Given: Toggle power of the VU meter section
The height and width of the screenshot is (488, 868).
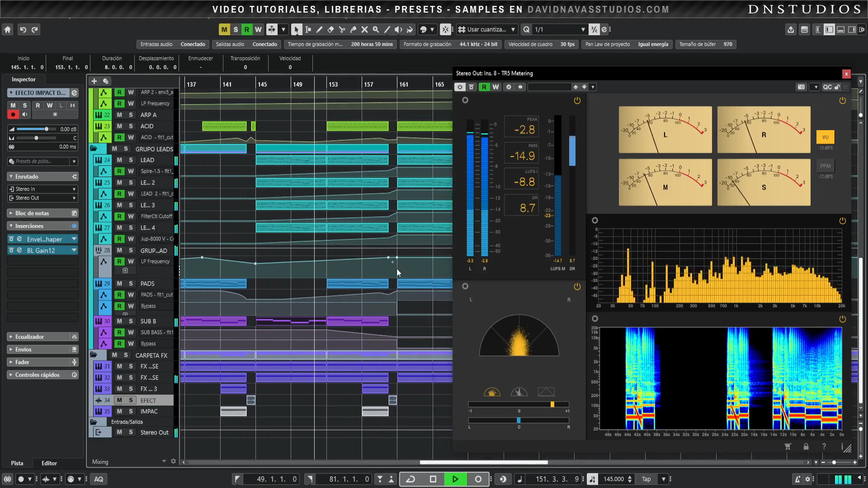Looking at the screenshot, I should click(843, 100).
